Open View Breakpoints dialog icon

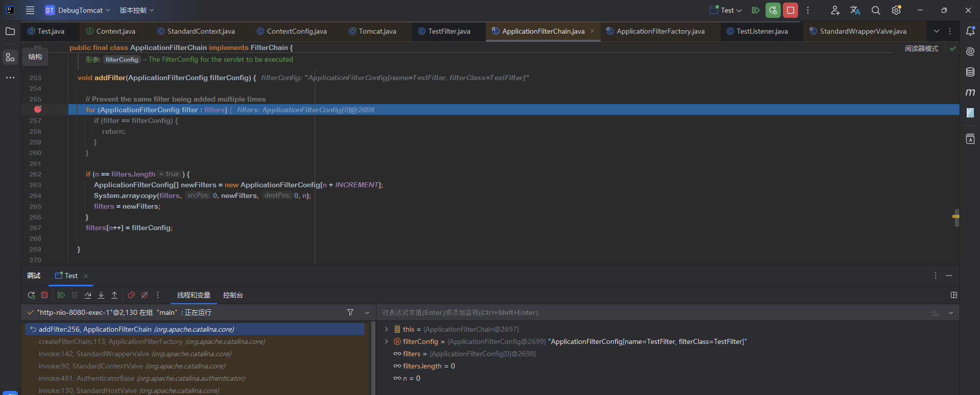point(131,295)
